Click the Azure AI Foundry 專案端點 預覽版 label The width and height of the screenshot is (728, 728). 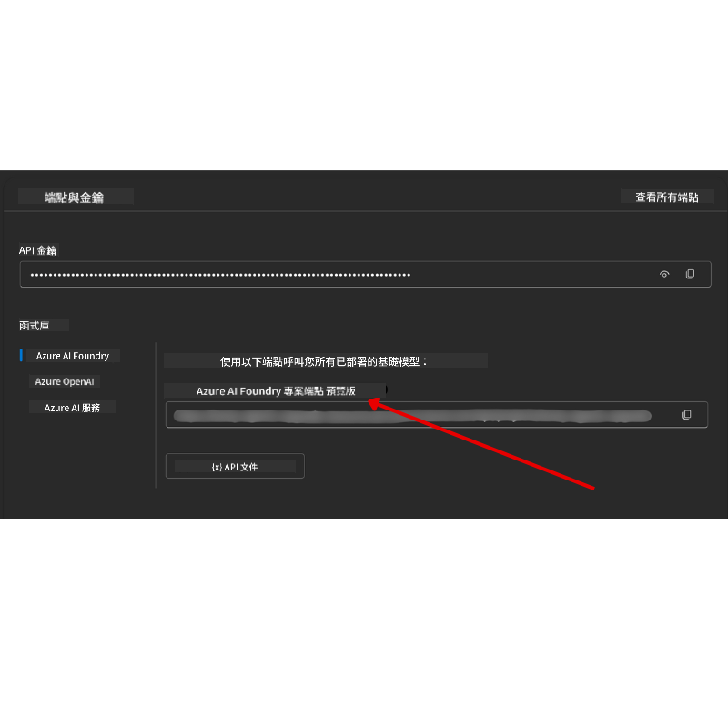(x=276, y=391)
